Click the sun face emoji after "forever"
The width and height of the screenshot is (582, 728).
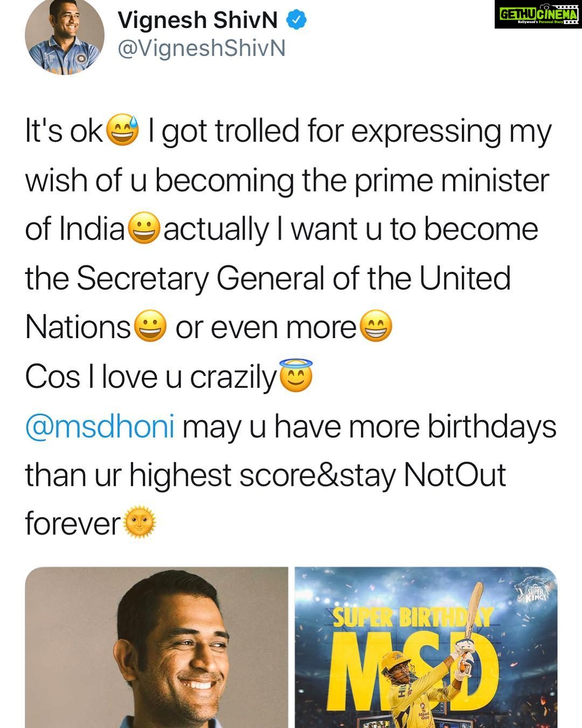point(140,523)
